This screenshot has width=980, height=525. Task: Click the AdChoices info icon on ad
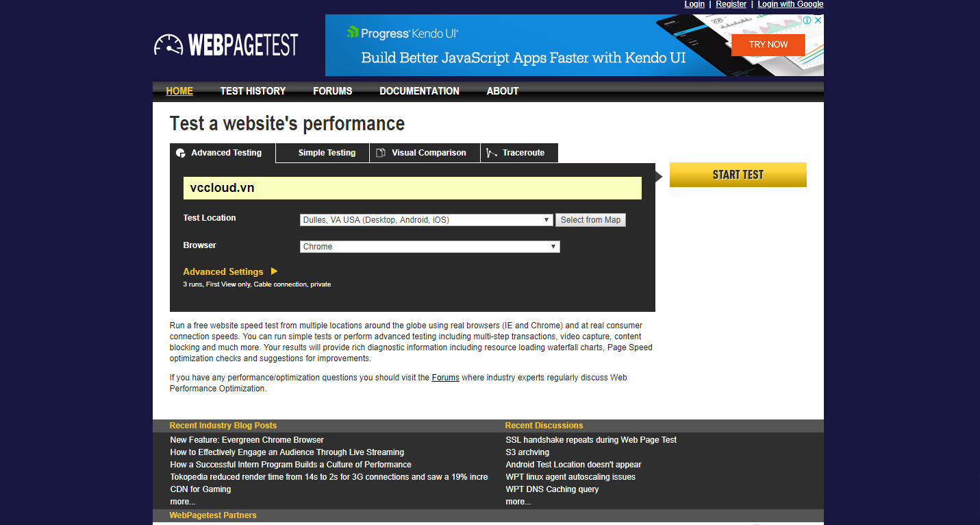point(807,21)
